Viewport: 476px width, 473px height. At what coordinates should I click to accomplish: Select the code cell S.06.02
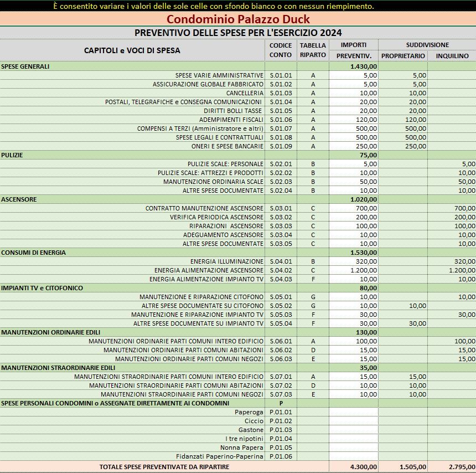(281, 350)
